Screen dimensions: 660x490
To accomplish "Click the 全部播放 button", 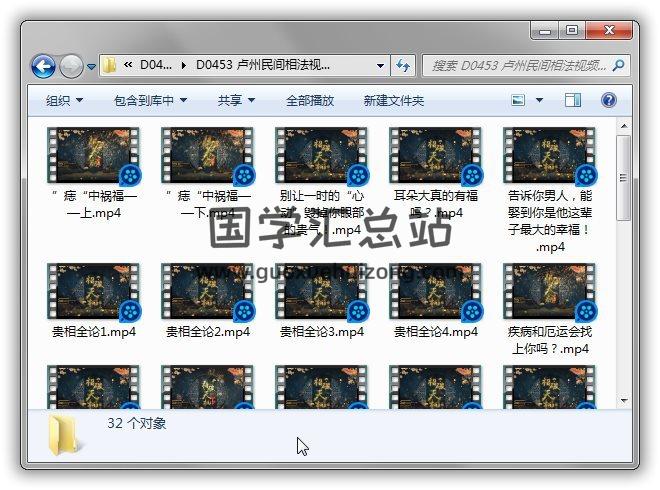I will click(x=312, y=101).
